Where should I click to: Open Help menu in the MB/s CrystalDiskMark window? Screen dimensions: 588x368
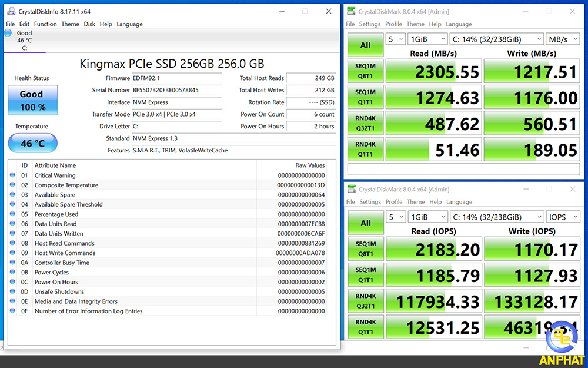[x=435, y=24]
